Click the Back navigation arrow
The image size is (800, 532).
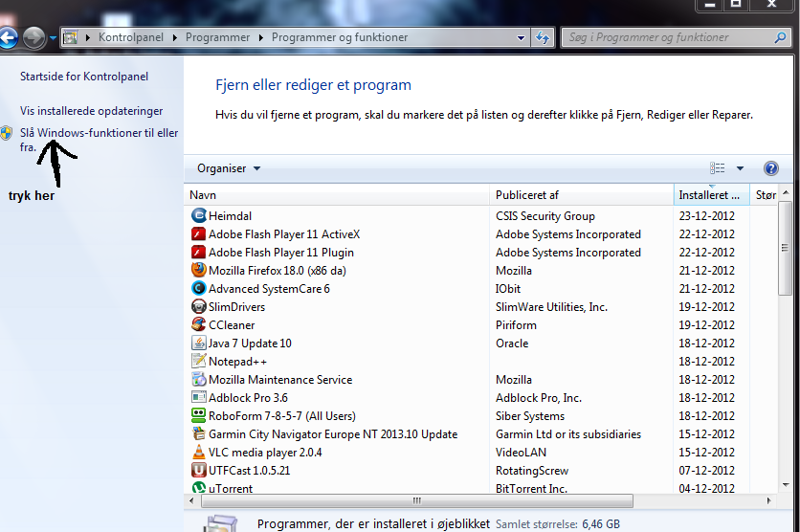(7, 37)
